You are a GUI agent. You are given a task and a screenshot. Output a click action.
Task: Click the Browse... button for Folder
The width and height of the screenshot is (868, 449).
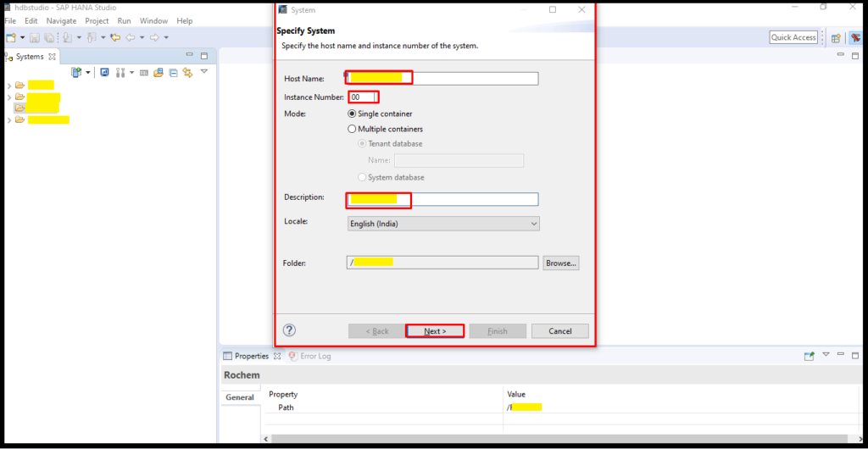[x=561, y=263]
